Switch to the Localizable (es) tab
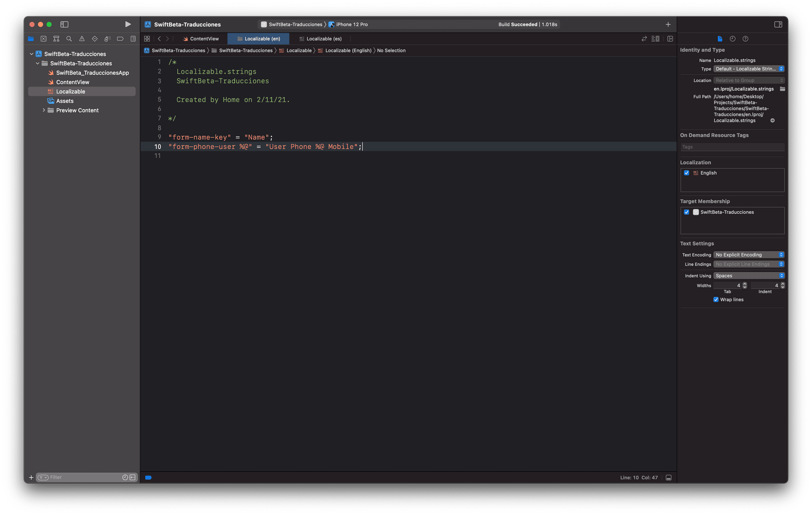This screenshot has height=515, width=812. point(320,39)
